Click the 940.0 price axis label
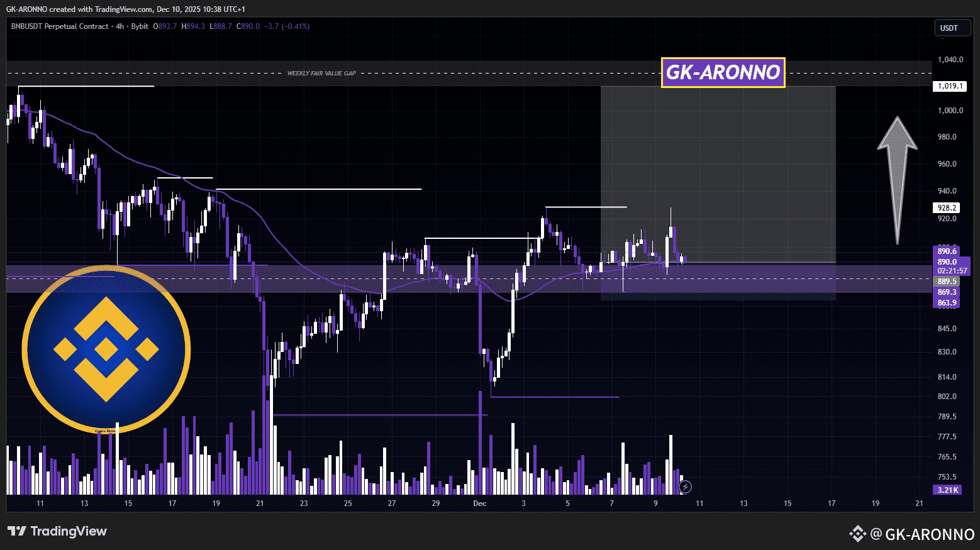Viewport: 980px width, 550px height. 947,191
